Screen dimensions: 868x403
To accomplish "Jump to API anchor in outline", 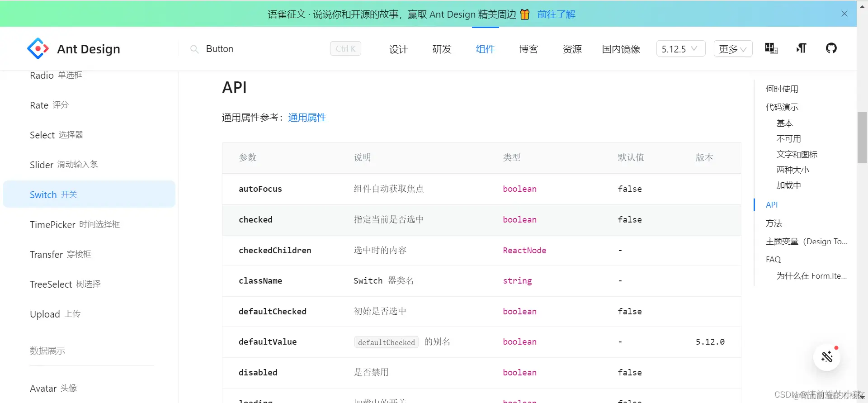I will [772, 205].
